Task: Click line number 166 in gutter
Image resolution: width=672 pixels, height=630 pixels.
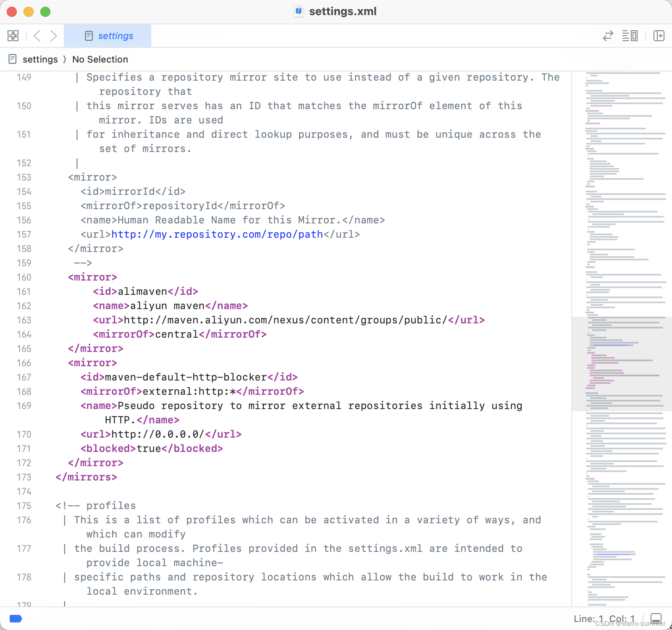Action: (x=24, y=363)
